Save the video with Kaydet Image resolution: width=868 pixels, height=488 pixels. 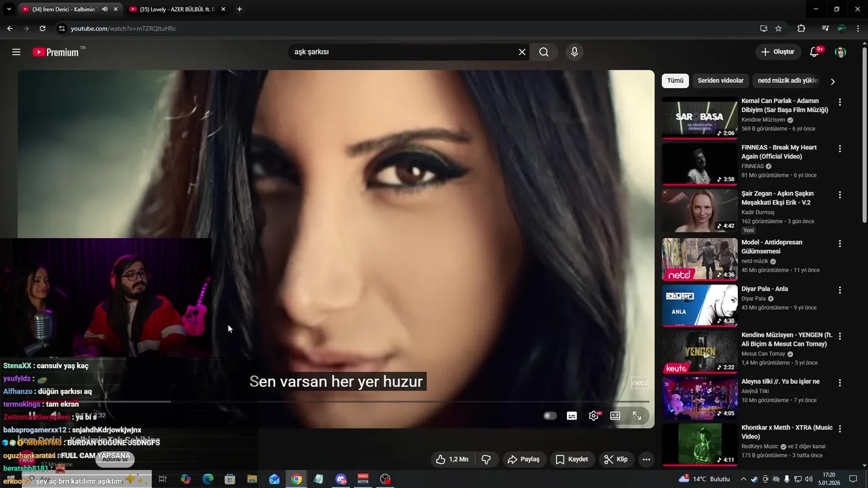[572, 459]
